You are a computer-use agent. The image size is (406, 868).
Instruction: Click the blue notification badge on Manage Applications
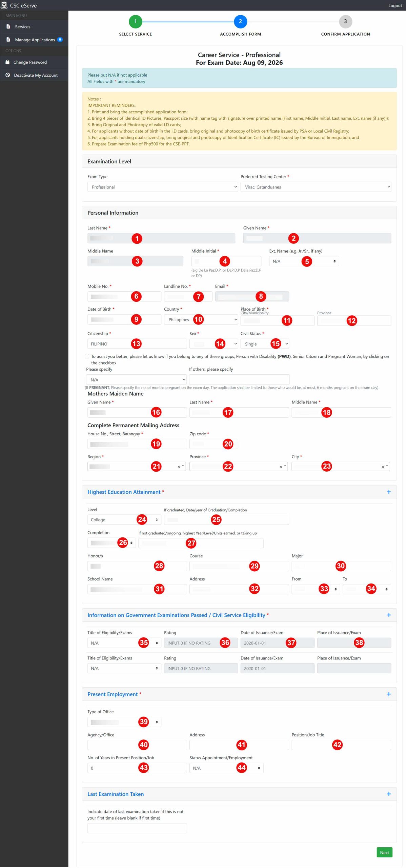(x=60, y=40)
